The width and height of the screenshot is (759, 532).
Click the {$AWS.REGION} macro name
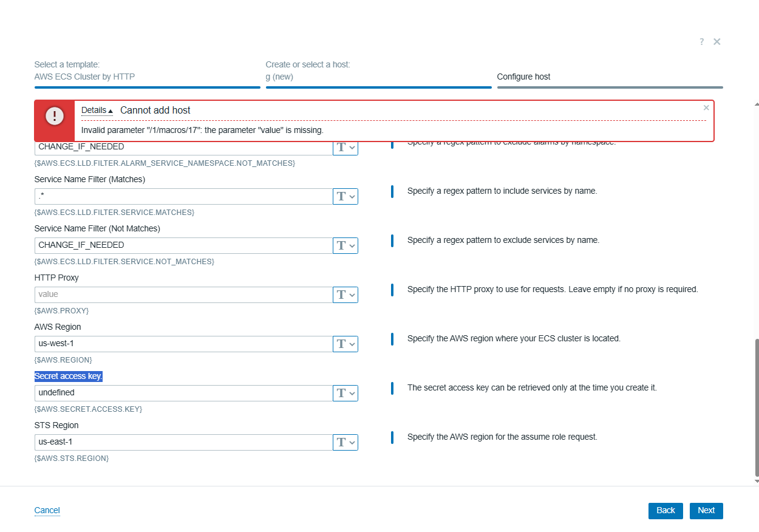click(63, 360)
